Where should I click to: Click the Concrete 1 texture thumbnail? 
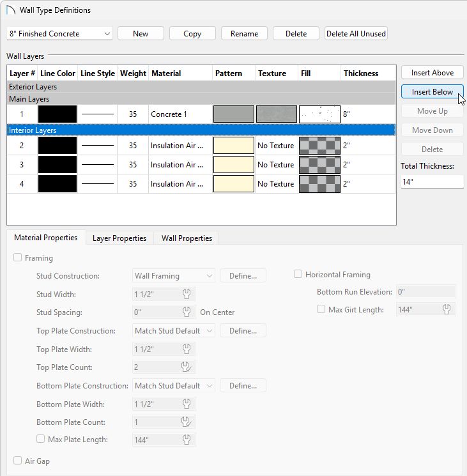point(277,114)
